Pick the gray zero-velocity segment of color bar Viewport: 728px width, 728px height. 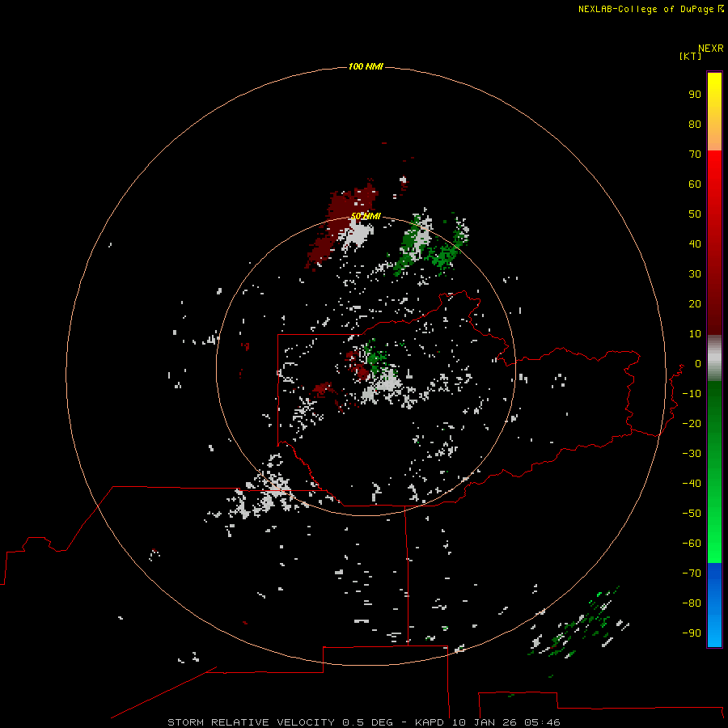[714, 358]
